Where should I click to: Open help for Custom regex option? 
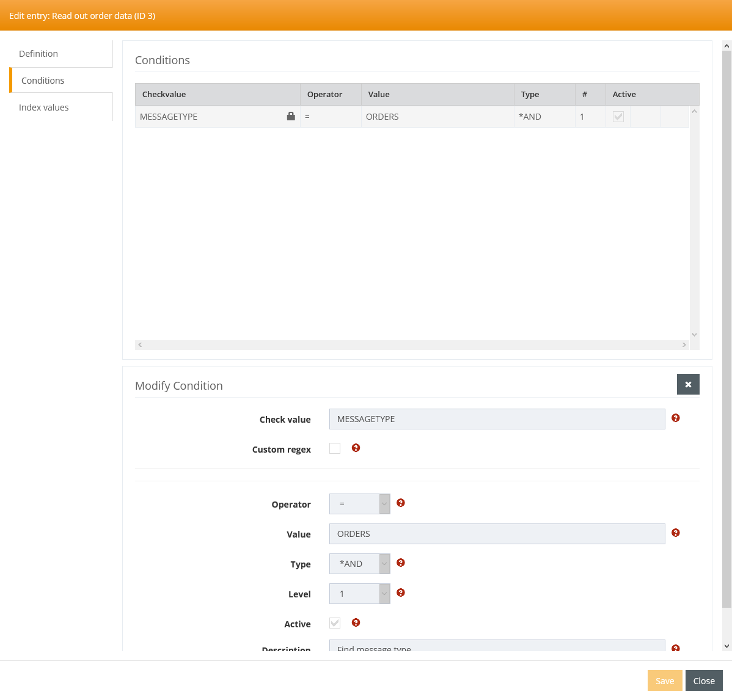click(x=356, y=448)
